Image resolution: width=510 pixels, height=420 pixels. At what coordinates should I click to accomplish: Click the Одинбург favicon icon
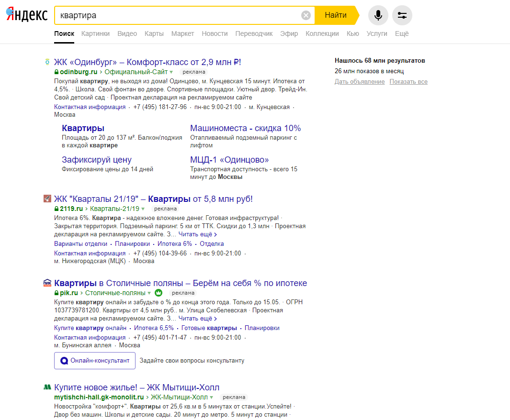point(47,62)
